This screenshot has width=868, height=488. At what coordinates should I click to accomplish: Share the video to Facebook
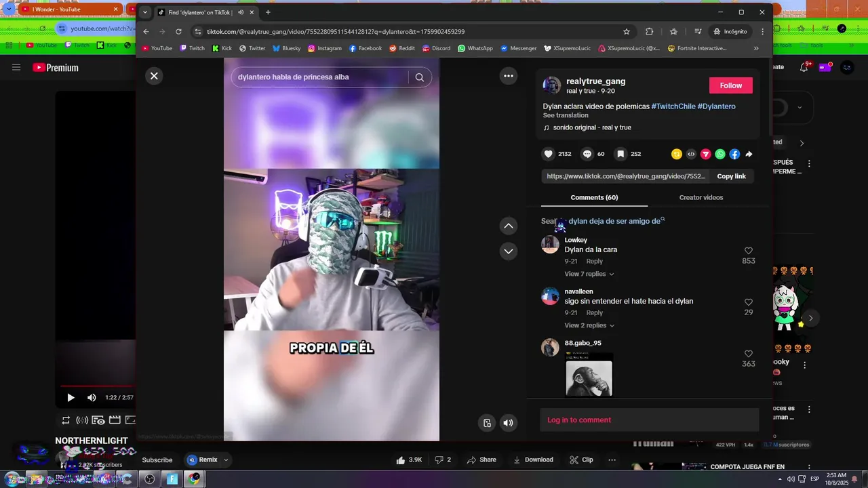coord(734,155)
